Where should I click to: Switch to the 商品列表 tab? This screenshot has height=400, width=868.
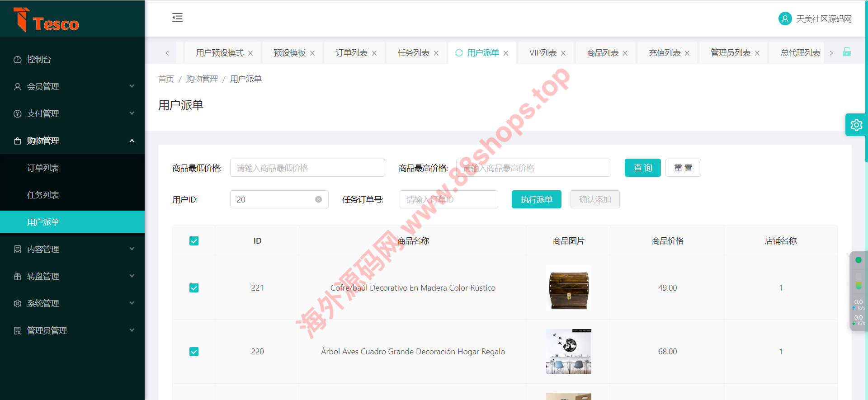[602, 53]
